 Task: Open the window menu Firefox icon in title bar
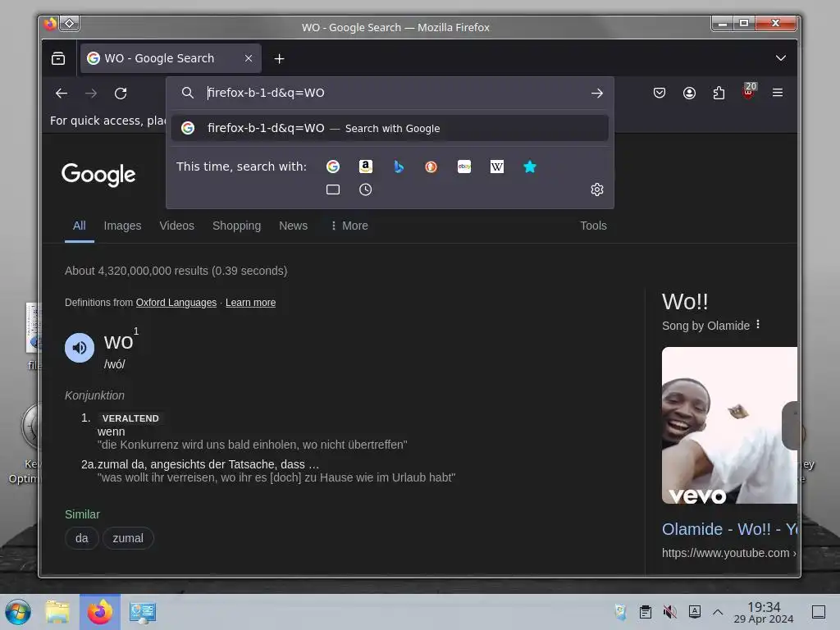pyautogui.click(x=50, y=24)
